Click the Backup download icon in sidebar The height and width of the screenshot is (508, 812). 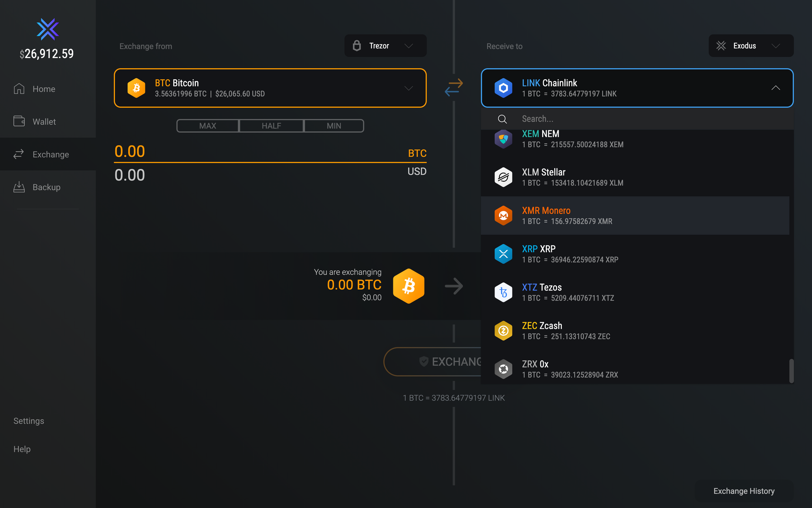click(x=19, y=187)
